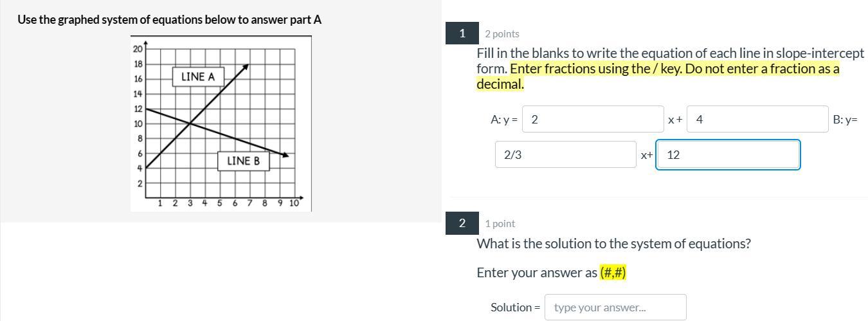Click the LINE B label on the graph

point(243,161)
